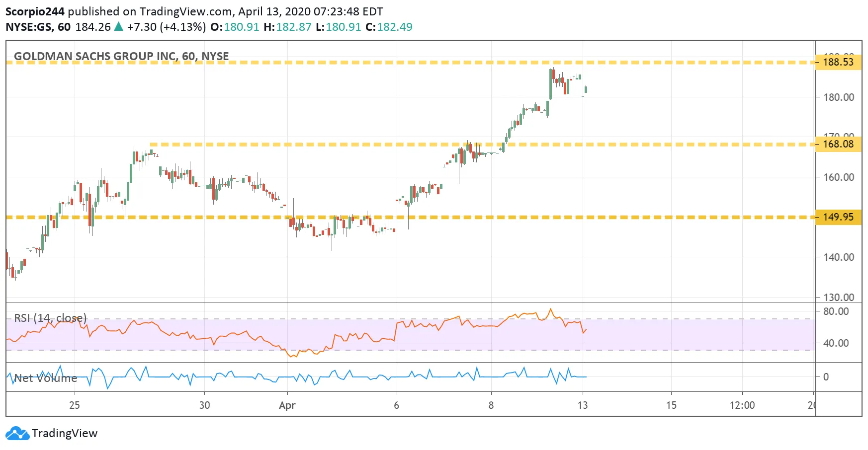Image resolution: width=868 pixels, height=450 pixels.
Task: Click the TradingView brand name text
Action: click(65, 433)
